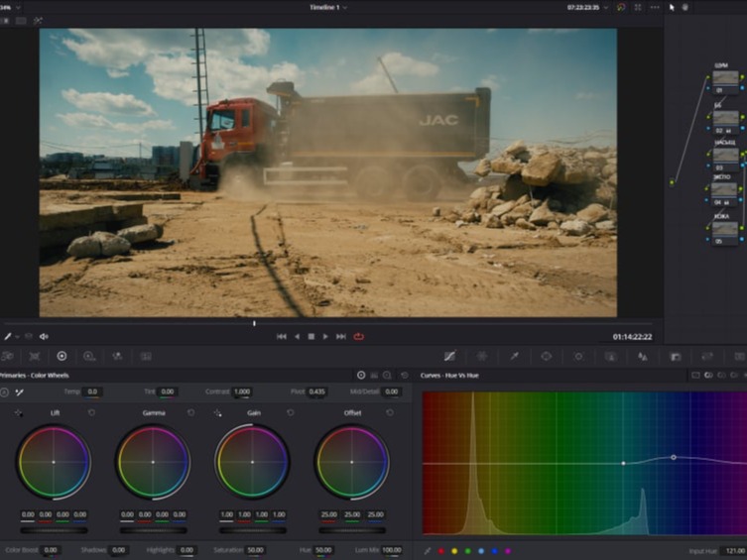The height and width of the screenshot is (560, 747).
Task: Play the clip in reverse
Action: pos(298,336)
